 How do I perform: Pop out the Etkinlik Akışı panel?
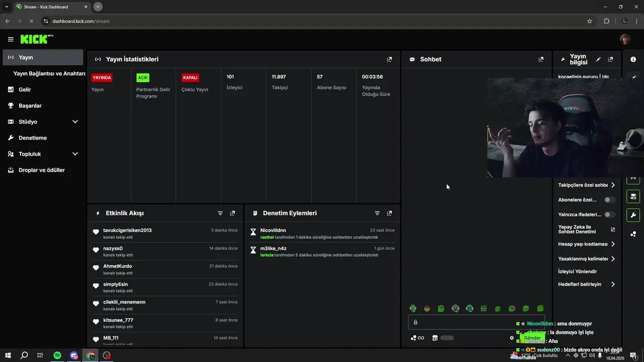point(232,213)
